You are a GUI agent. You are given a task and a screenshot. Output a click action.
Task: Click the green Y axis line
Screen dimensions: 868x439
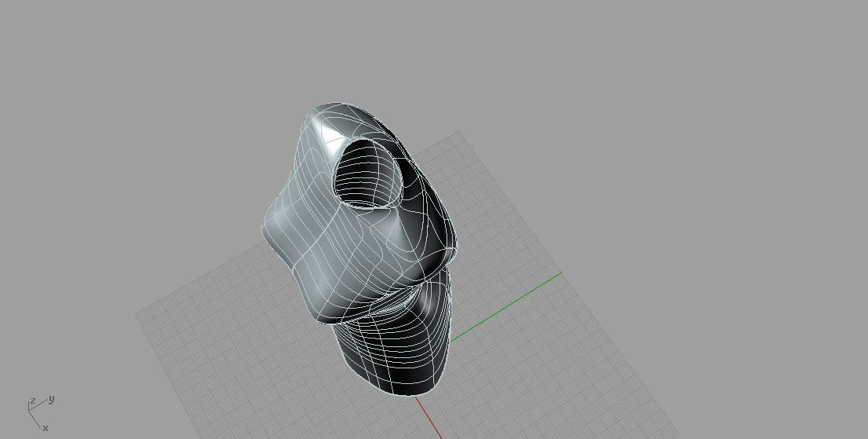[x=506, y=307]
